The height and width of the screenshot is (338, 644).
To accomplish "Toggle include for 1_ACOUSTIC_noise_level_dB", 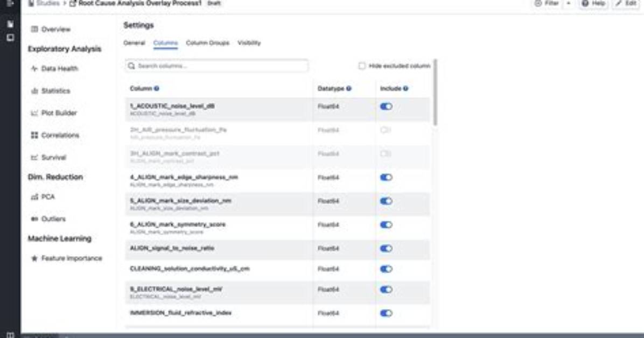I will (x=386, y=107).
